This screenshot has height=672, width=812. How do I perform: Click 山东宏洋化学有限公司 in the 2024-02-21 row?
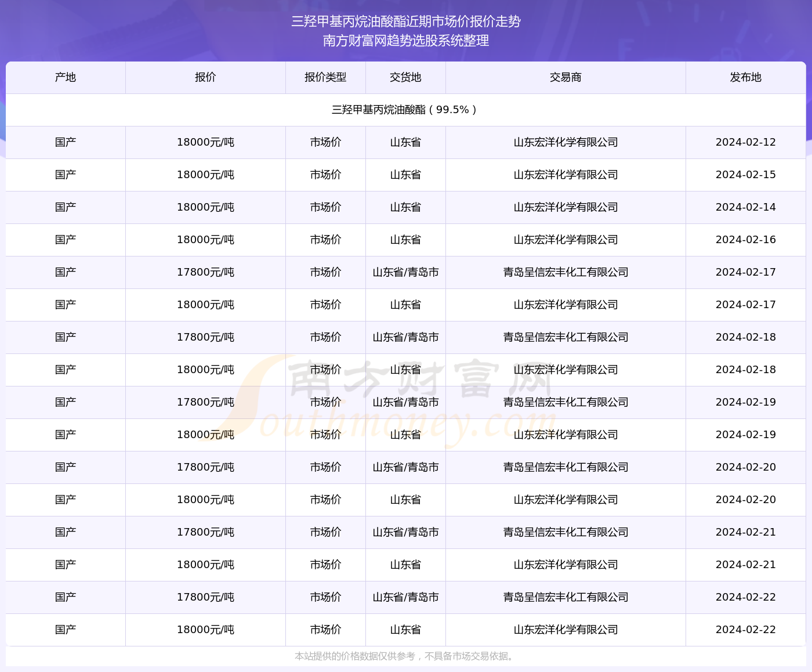tap(565, 565)
